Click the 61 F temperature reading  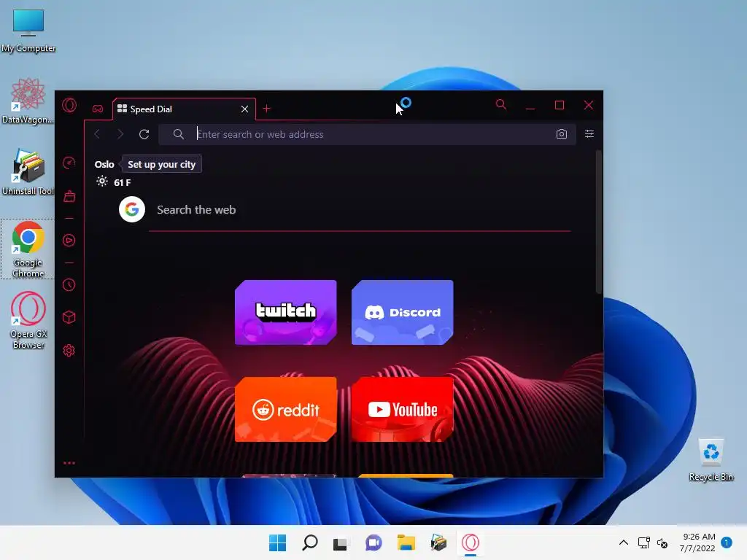[123, 182]
